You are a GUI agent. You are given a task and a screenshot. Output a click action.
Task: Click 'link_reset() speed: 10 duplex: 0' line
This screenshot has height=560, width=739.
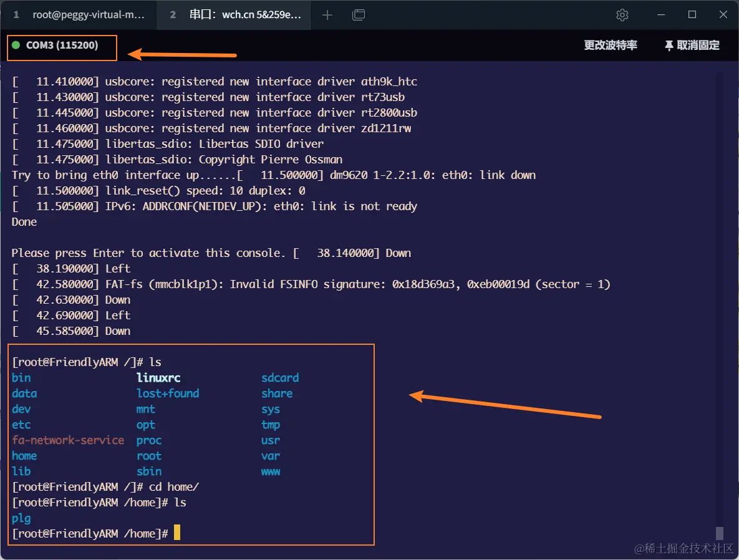(205, 190)
